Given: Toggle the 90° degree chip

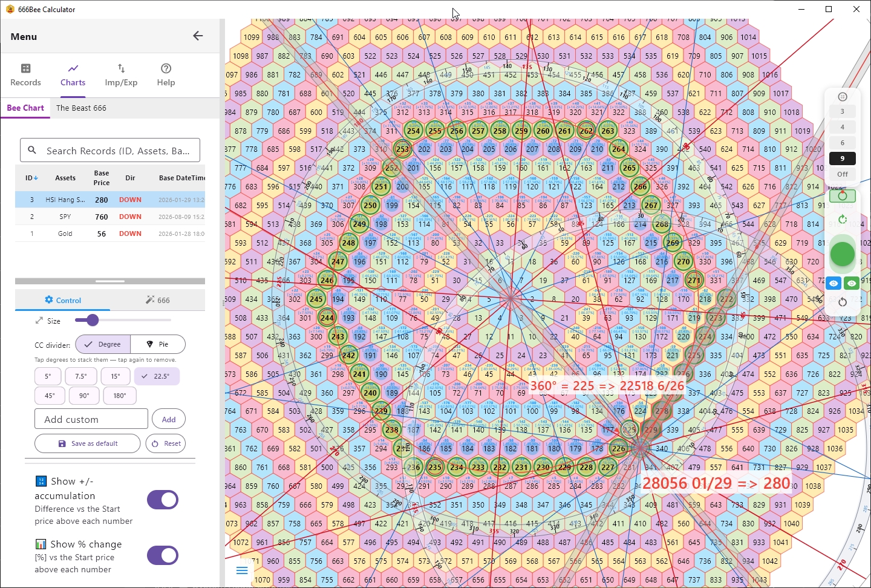Looking at the screenshot, I should click(x=84, y=396).
